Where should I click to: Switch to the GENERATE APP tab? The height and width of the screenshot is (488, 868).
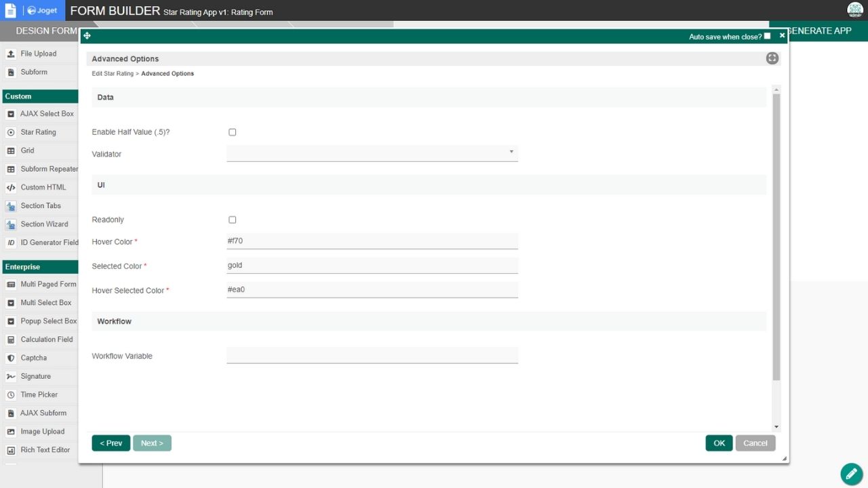(821, 30)
